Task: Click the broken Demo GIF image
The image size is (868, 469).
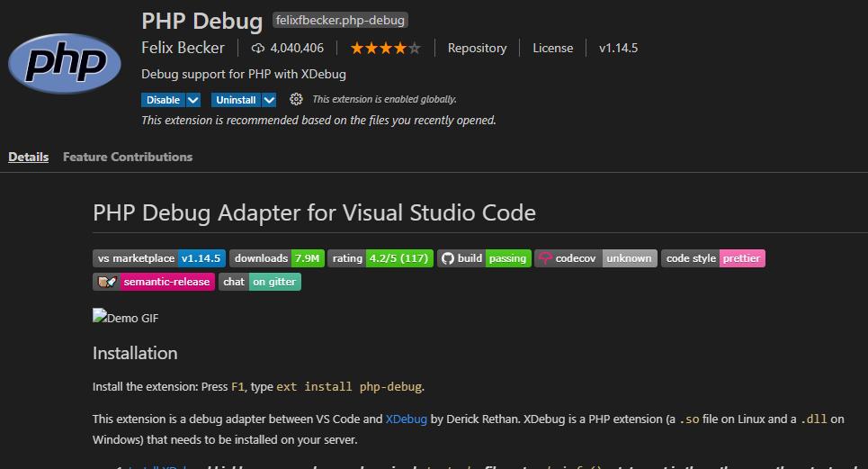Action: click(x=126, y=317)
